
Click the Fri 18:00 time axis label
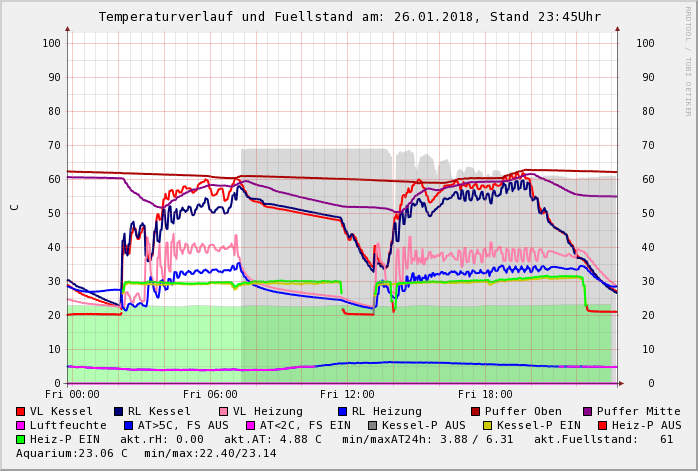[484, 394]
